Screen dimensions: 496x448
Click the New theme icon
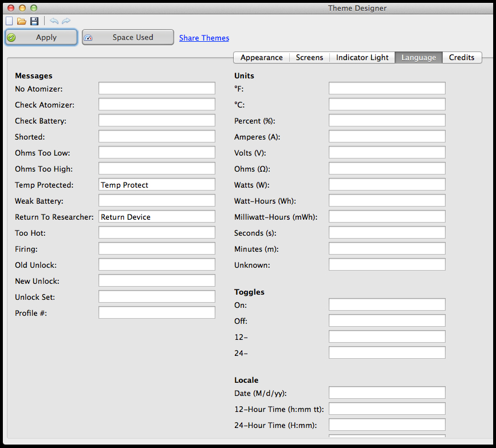pos(9,21)
